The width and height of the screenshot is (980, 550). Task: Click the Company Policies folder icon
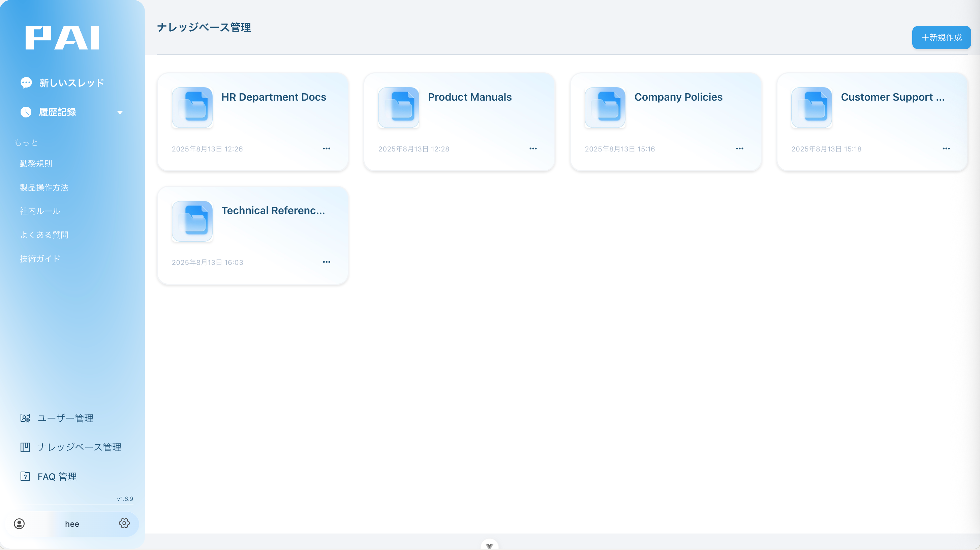point(605,107)
